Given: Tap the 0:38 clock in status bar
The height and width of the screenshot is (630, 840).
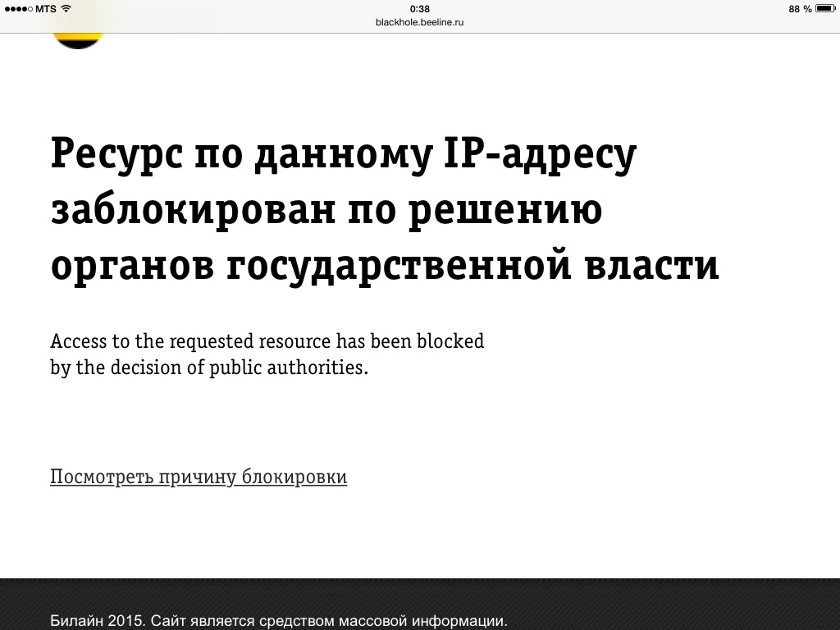Looking at the screenshot, I should pyautogui.click(x=420, y=8).
